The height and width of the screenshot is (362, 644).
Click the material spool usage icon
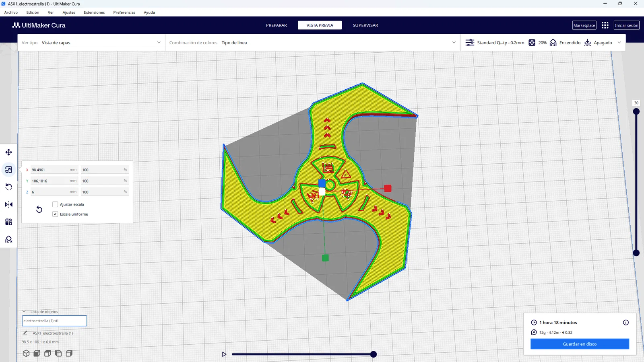[534, 332]
